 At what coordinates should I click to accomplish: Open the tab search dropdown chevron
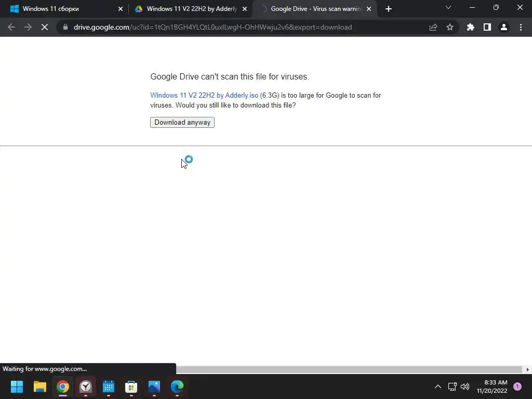tap(448, 7)
